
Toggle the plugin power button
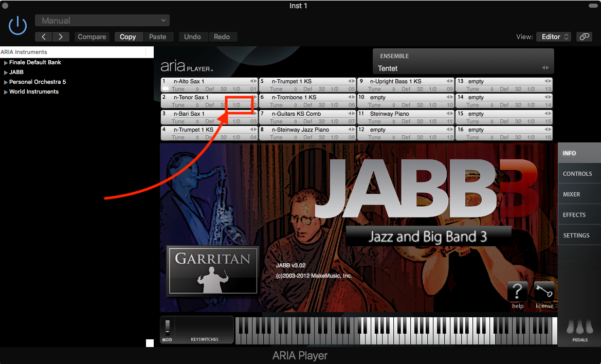[18, 25]
